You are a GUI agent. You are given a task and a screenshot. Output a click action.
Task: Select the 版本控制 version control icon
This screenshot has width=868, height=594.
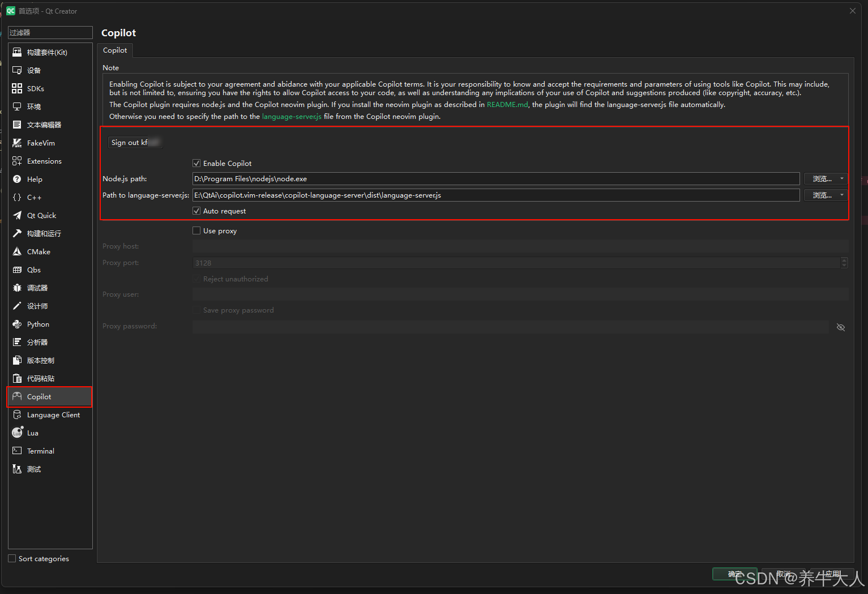17,360
